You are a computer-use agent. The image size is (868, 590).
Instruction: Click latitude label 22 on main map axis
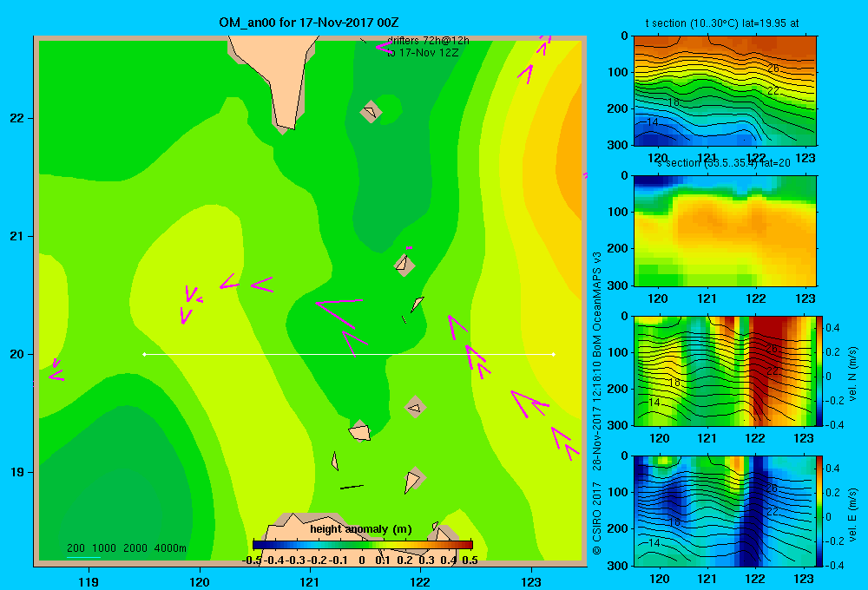click(17, 118)
